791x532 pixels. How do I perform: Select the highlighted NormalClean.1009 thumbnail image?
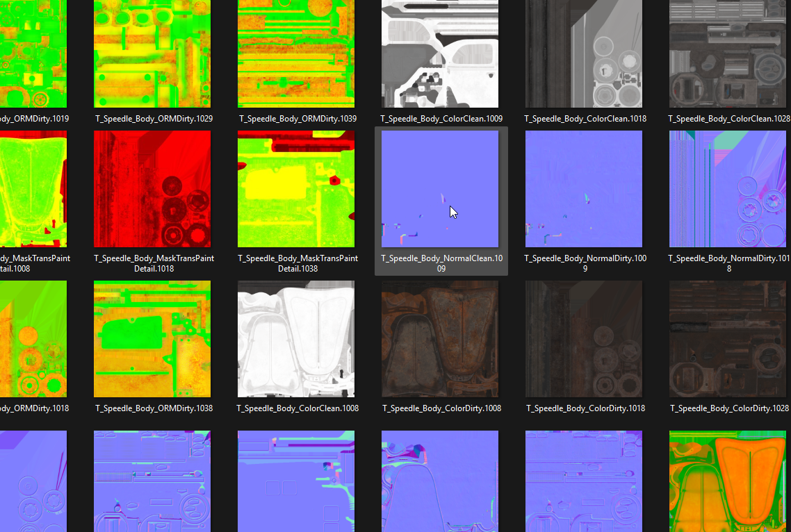point(440,189)
